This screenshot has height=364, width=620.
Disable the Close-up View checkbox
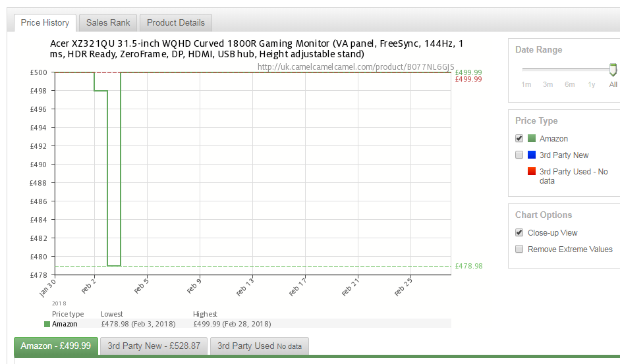point(519,232)
